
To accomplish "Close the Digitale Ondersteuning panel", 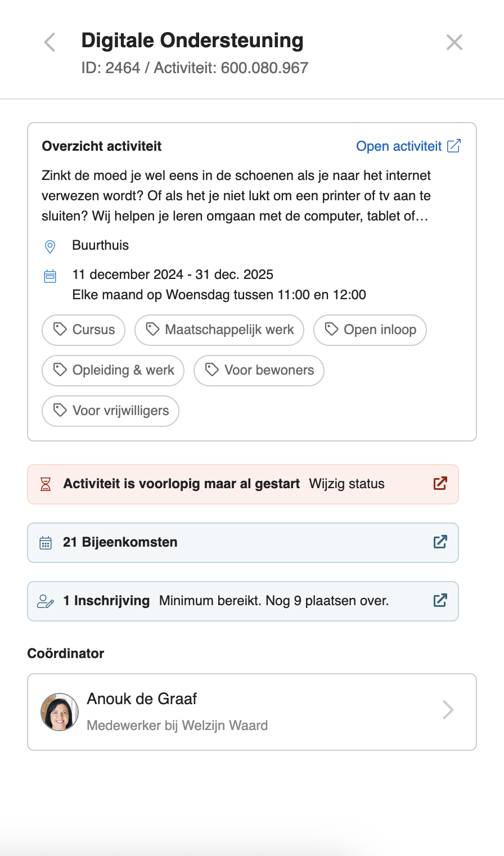I will coord(454,42).
